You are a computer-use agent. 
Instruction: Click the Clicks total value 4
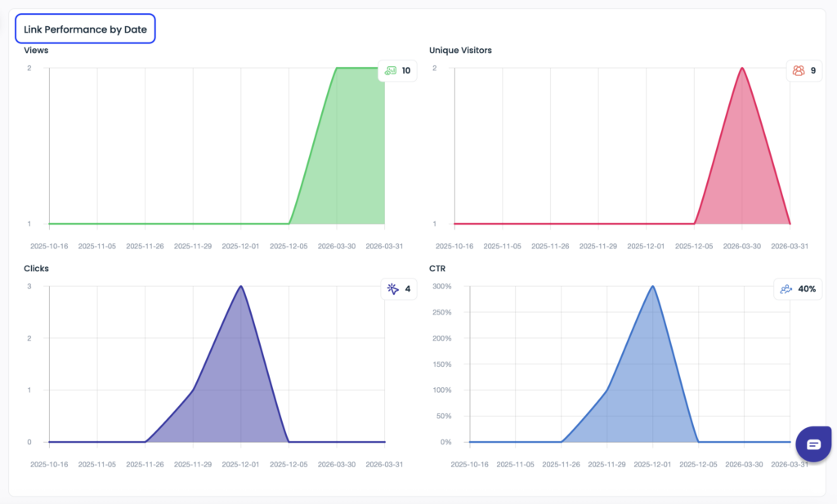point(408,288)
